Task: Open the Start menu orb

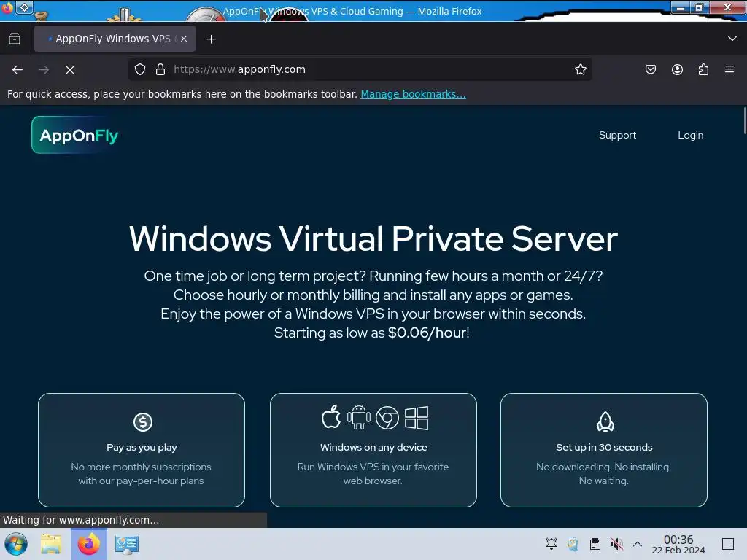Action: coord(16,544)
